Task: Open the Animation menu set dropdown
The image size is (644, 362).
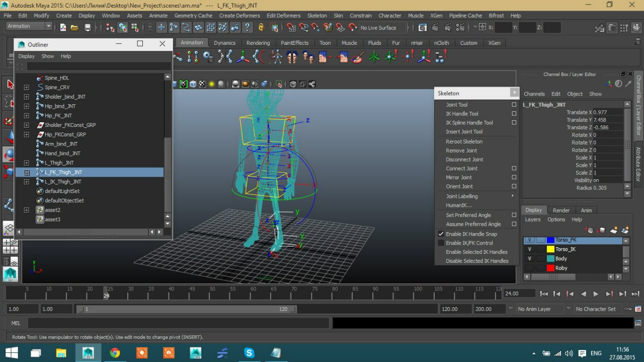Action: click(30, 26)
